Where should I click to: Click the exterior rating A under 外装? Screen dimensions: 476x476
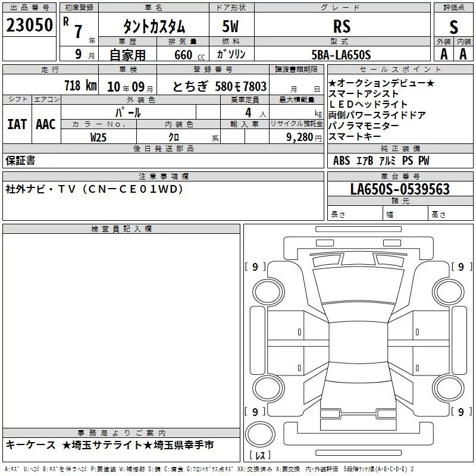pyautogui.click(x=444, y=54)
